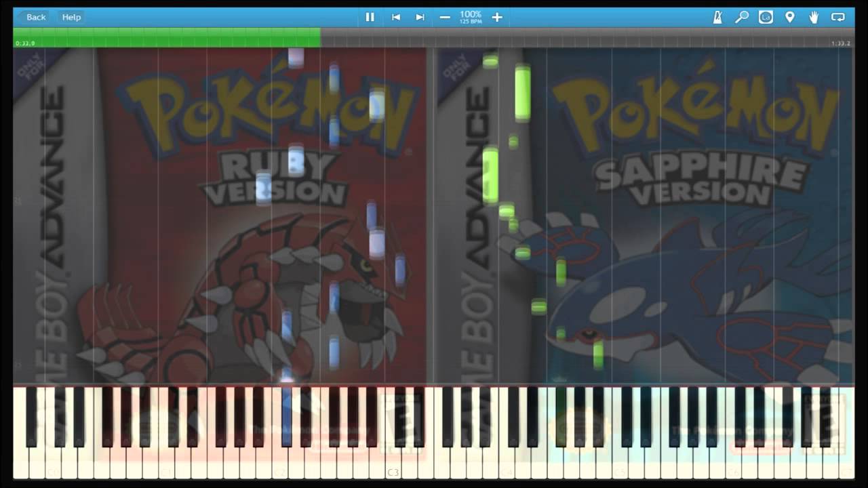Skip forward to the next section
Screen dimensions: 868x488
pyautogui.click(x=420, y=17)
